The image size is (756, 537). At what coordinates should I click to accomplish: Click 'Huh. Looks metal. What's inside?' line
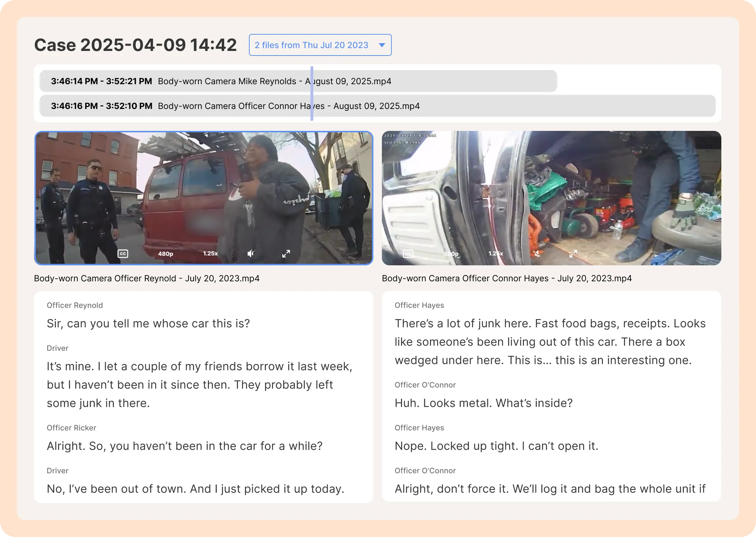pos(483,403)
